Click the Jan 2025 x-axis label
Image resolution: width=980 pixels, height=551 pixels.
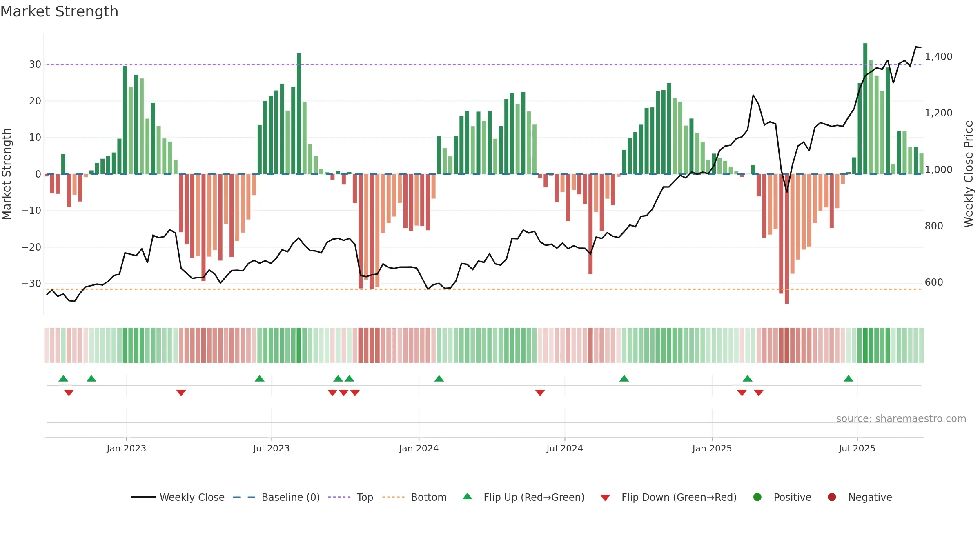712,448
